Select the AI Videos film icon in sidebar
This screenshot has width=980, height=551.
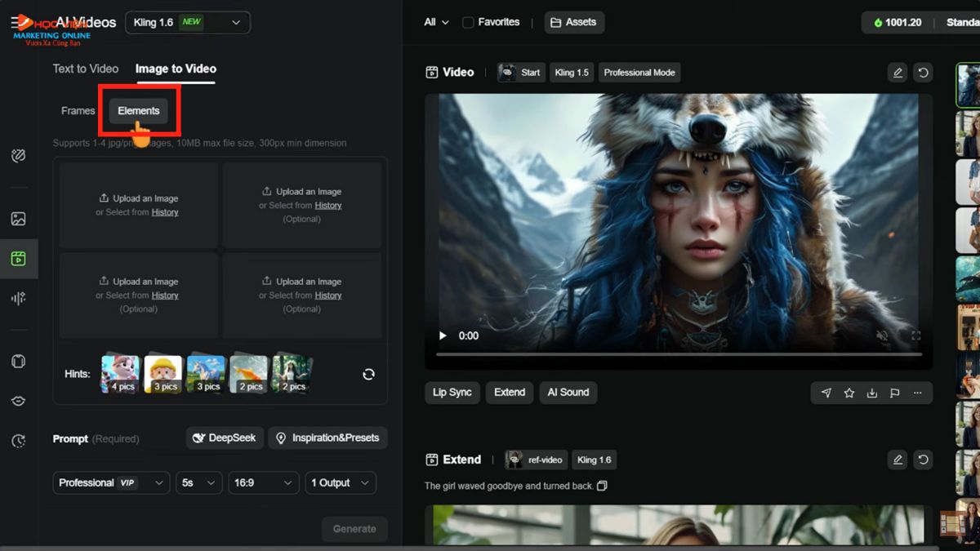18,259
